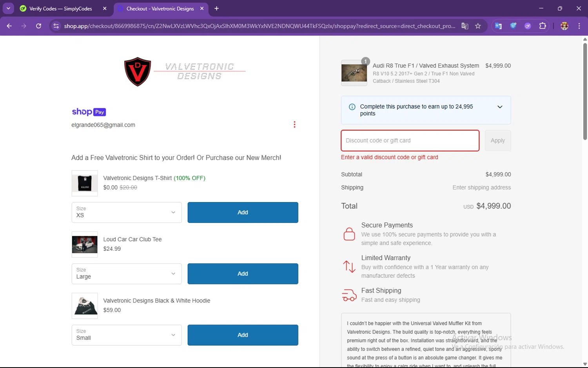588x368 pixels.
Task: Close the Checkout - Valvetronic Designs tab
Action: point(202,8)
